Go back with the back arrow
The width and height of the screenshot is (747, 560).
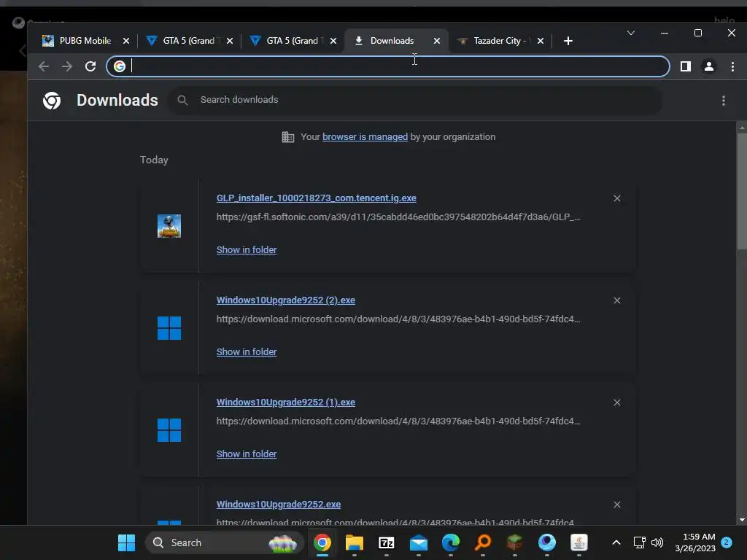click(43, 66)
